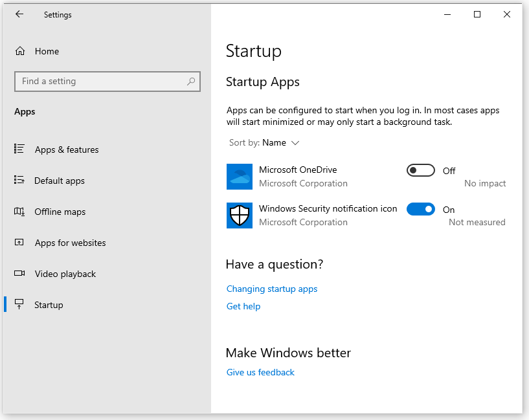
Task: Turn off Windows Security notification toggle
Action: click(x=420, y=209)
